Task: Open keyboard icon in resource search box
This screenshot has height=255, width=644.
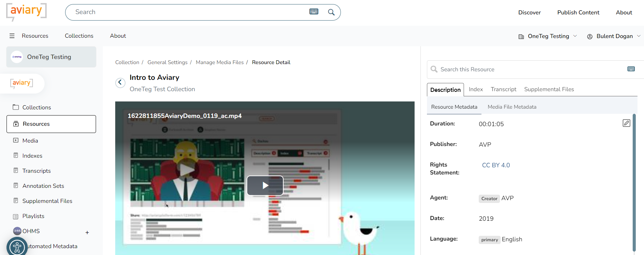Action: [631, 69]
